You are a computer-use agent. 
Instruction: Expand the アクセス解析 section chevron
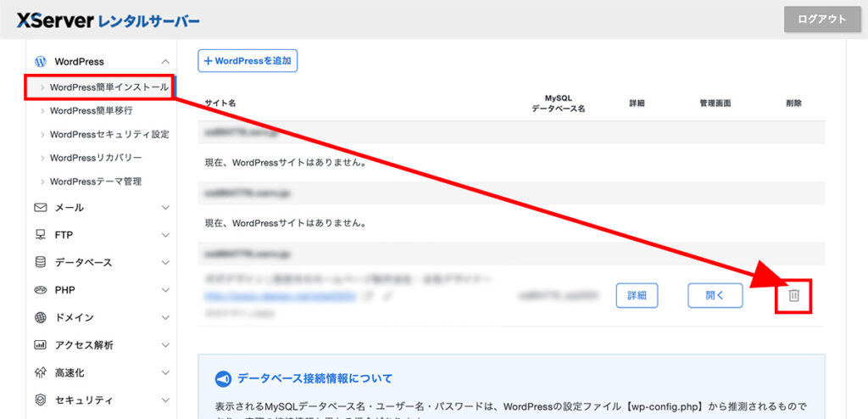(x=165, y=344)
